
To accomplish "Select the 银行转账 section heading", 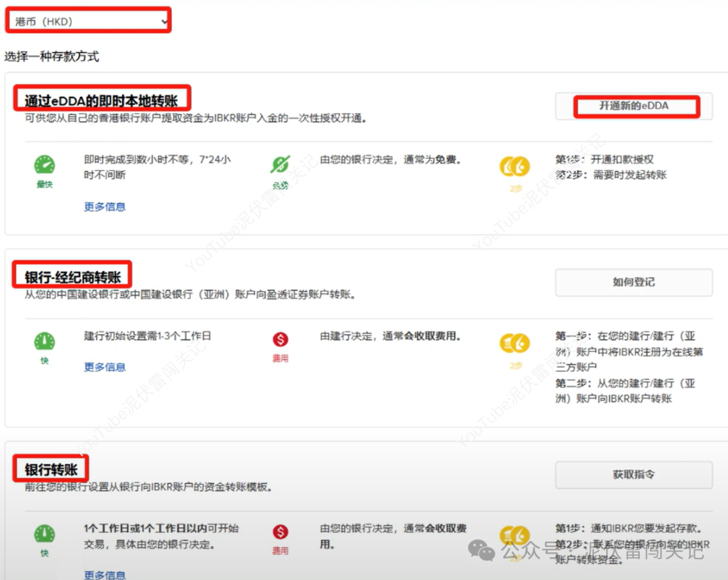I will click(x=51, y=468).
